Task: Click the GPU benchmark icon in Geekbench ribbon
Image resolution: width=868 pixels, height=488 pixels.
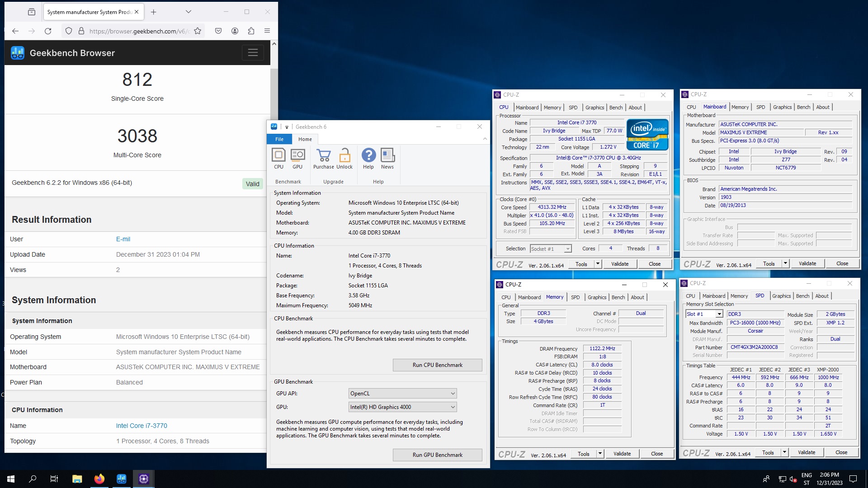Action: point(297,159)
